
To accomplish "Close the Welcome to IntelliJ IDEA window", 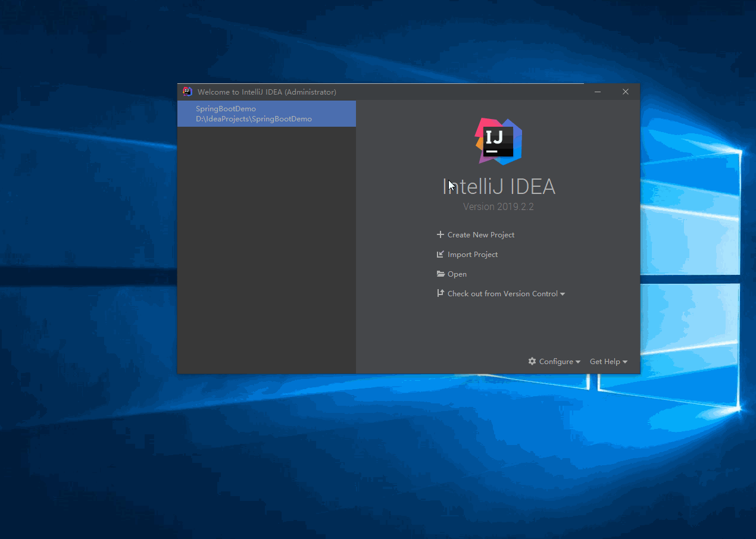I will click(626, 92).
